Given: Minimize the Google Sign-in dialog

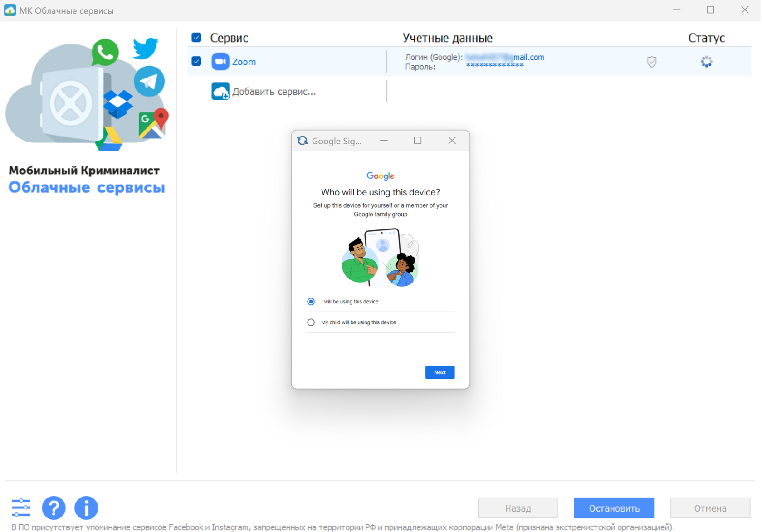Looking at the screenshot, I should tap(384, 141).
